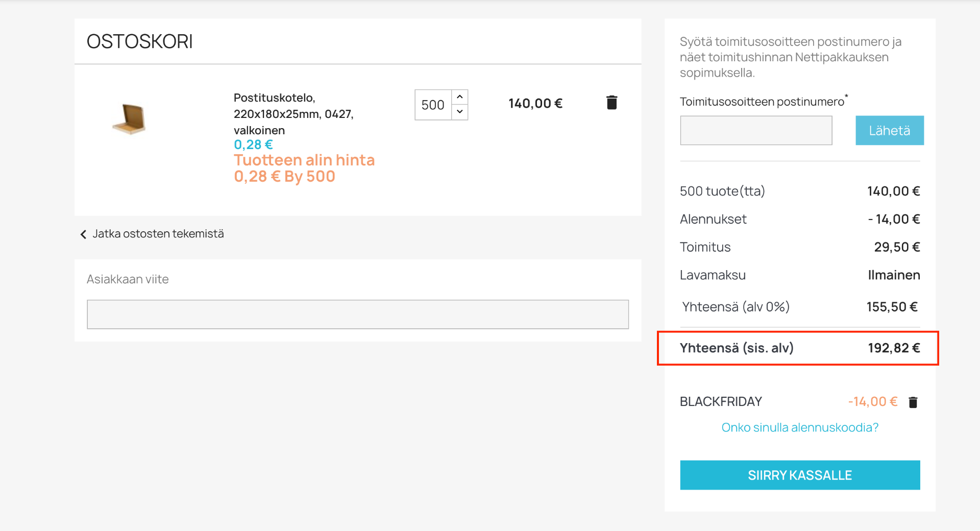Screen dimensions: 980x531
Task: Open the Postituskotelo product thumbnail
Action: click(130, 118)
